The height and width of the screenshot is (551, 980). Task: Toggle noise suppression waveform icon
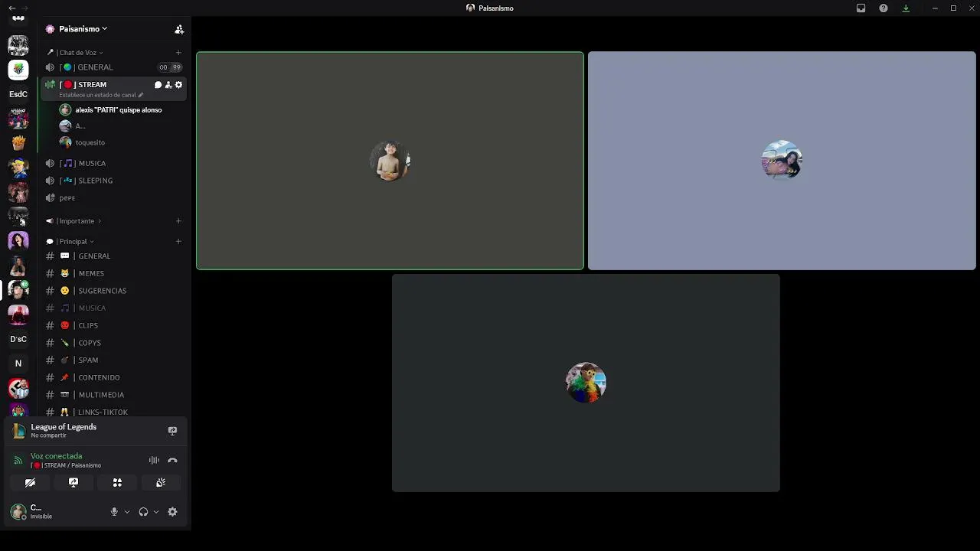point(154,460)
